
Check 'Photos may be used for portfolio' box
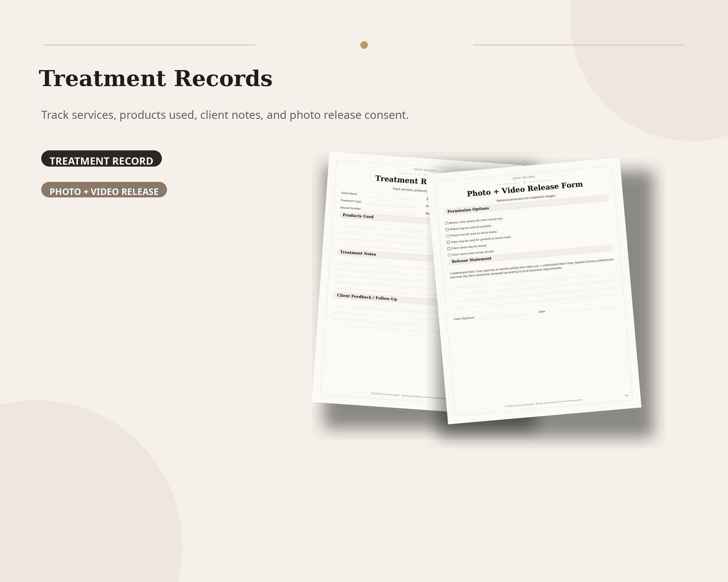tap(447, 230)
